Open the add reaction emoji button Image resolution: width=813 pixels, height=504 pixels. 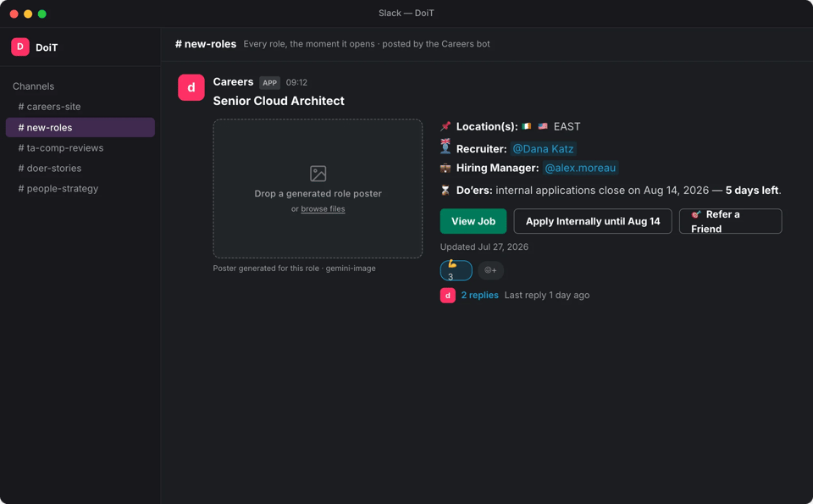coord(490,270)
